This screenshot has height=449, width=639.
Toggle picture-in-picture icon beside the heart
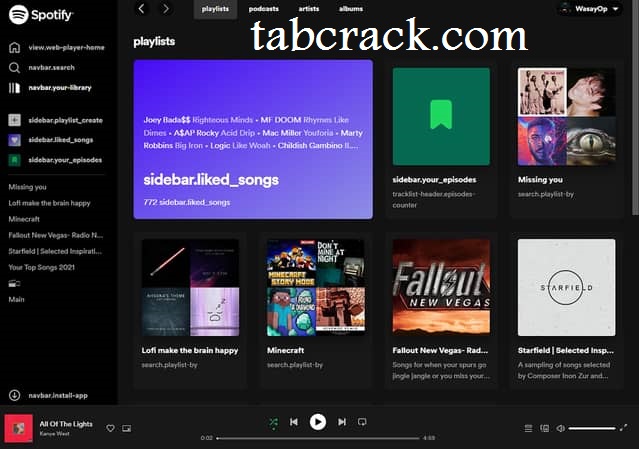[x=127, y=428]
